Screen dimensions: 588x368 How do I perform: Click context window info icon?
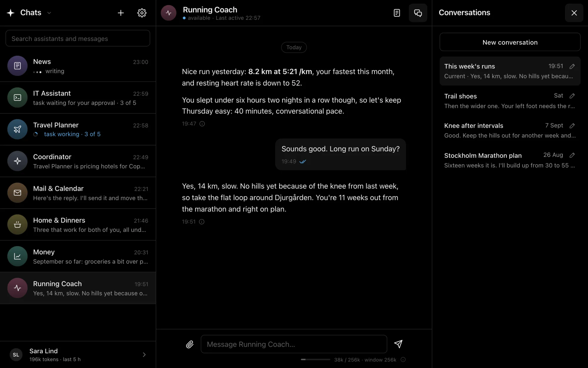(x=403, y=359)
